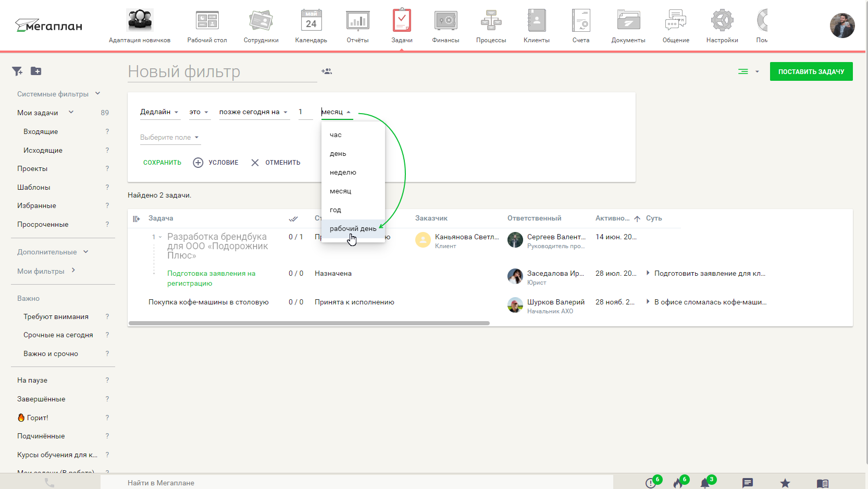The height and width of the screenshot is (489, 868).
Task: Open the burning tasks flame icon
Action: coord(678,483)
